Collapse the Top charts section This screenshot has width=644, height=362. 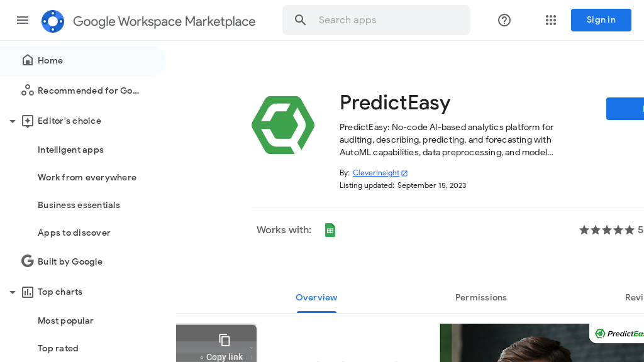click(13, 292)
